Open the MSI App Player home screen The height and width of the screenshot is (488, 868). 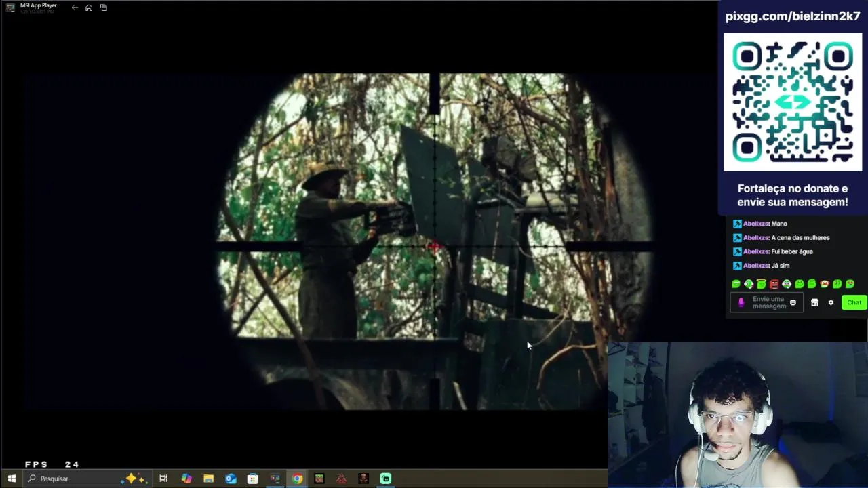[x=89, y=7]
